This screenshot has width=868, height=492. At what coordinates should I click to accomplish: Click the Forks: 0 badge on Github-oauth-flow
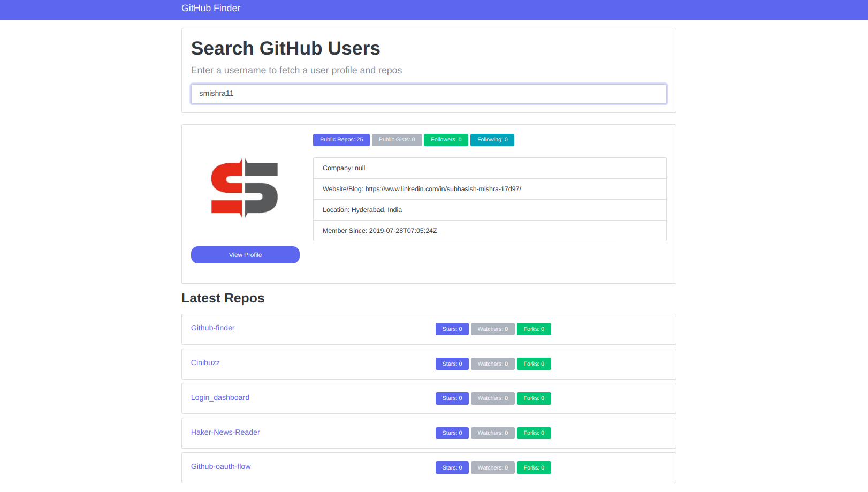tap(534, 467)
